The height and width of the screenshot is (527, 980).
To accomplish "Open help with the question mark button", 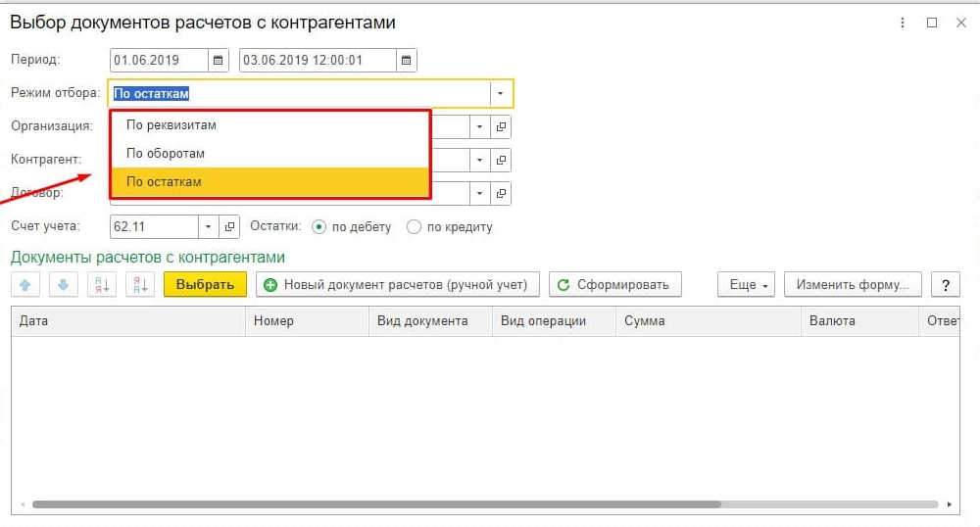I will coord(945,285).
